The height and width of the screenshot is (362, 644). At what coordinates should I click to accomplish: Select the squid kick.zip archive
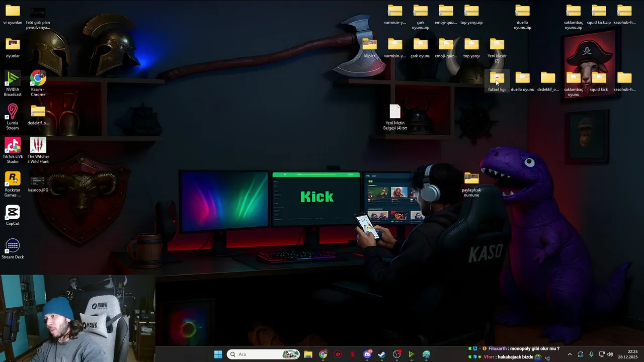pyautogui.click(x=599, y=14)
